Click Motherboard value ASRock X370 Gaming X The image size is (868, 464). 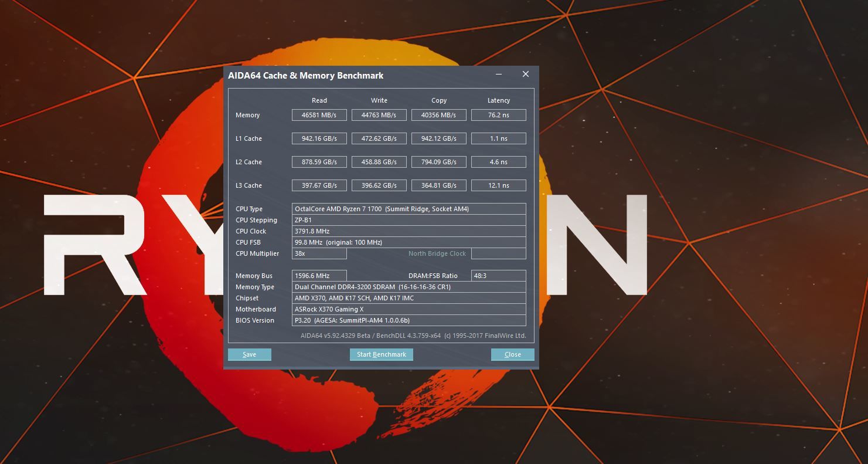[409, 309]
